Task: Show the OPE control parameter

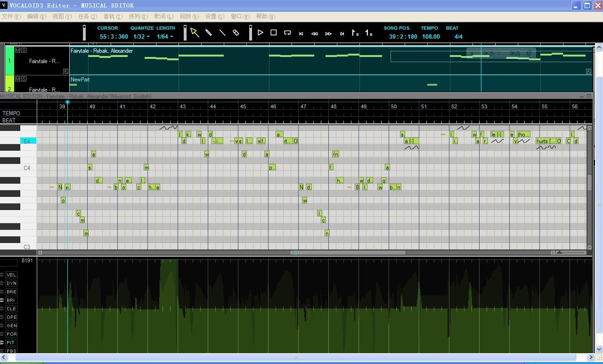Action: [x=11, y=317]
